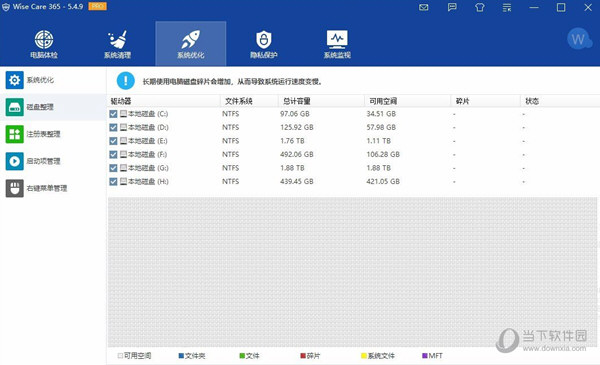
Task: Click the blue 文件夹 legend swatch
Action: tap(181, 356)
